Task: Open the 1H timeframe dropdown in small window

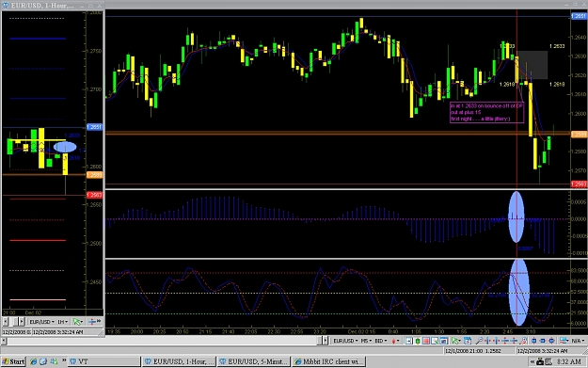Action: [x=63, y=322]
